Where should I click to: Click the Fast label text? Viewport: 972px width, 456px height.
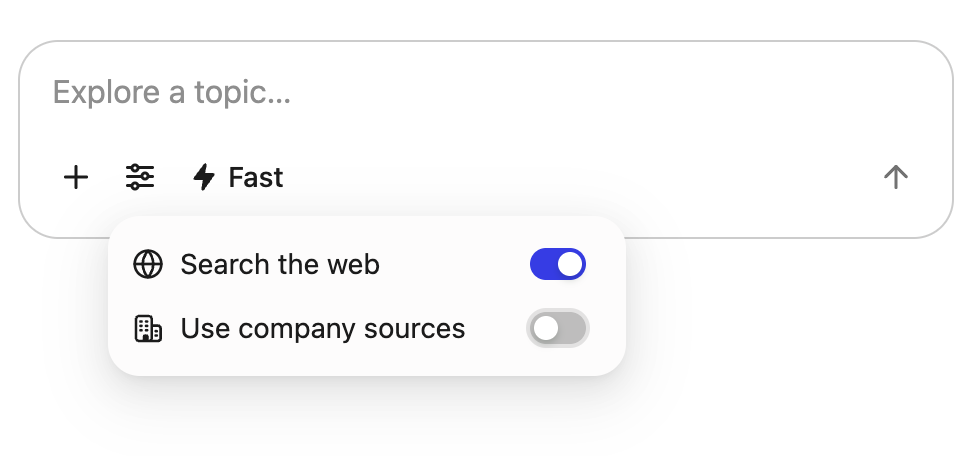(x=256, y=178)
